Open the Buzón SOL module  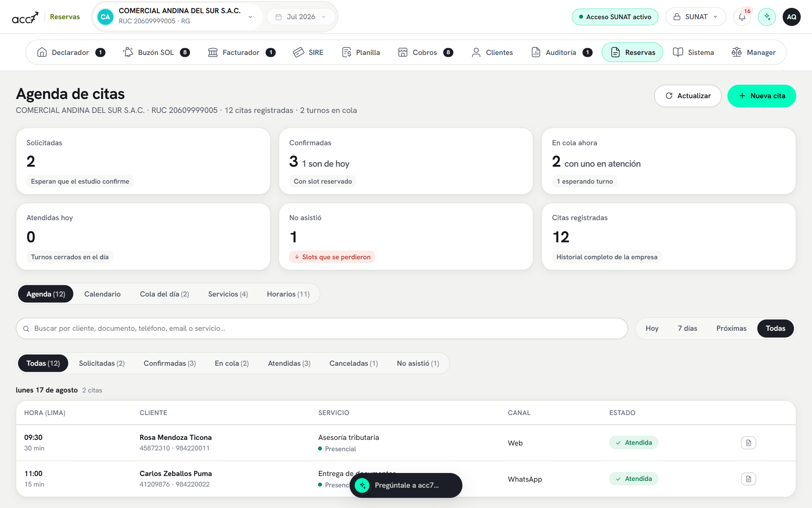click(156, 52)
